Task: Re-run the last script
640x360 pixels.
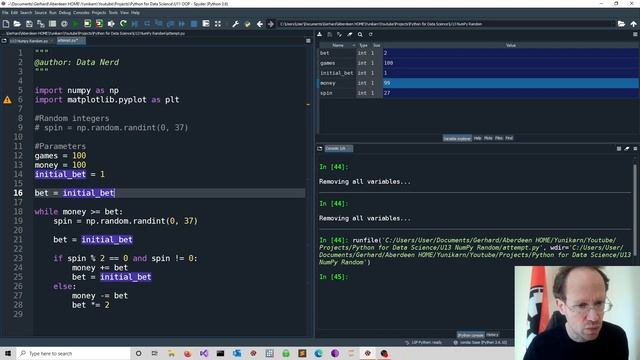Action: click(123, 24)
